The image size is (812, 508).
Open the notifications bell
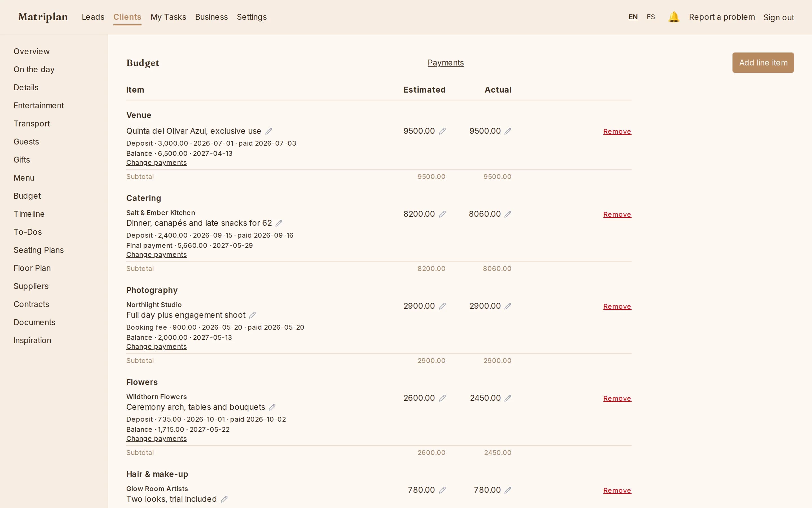tap(673, 17)
